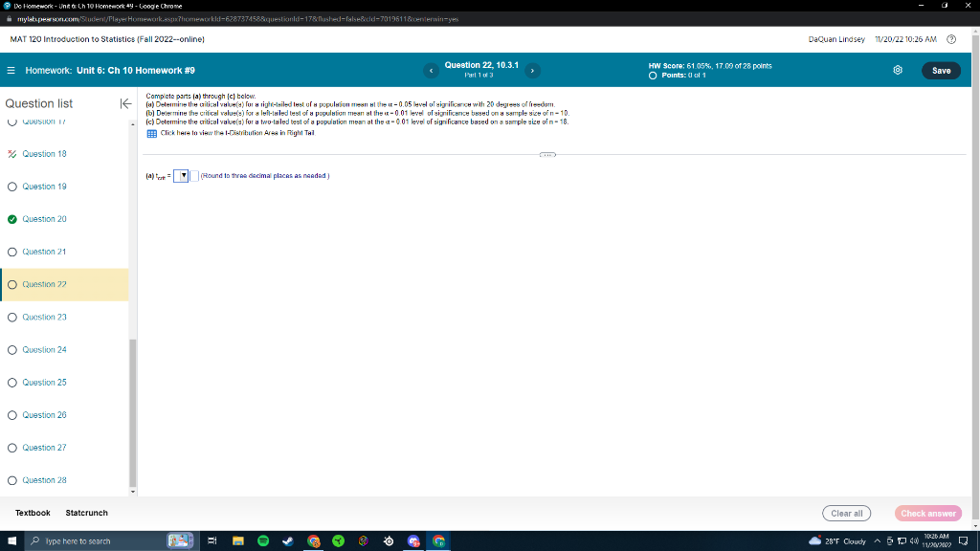
Task: Click the site lock icon in address bar
Action: pyautogui.click(x=9, y=19)
